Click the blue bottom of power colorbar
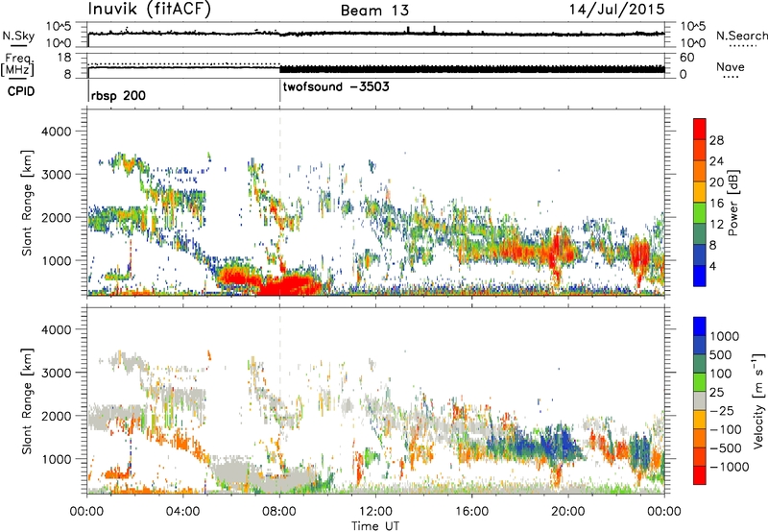The width and height of the screenshot is (768, 532). tap(700, 277)
